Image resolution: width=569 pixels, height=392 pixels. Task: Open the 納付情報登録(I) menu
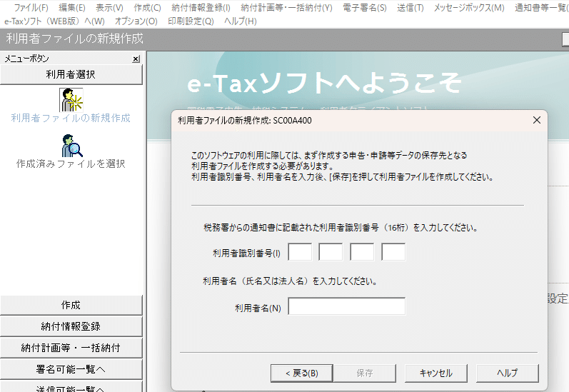click(201, 8)
